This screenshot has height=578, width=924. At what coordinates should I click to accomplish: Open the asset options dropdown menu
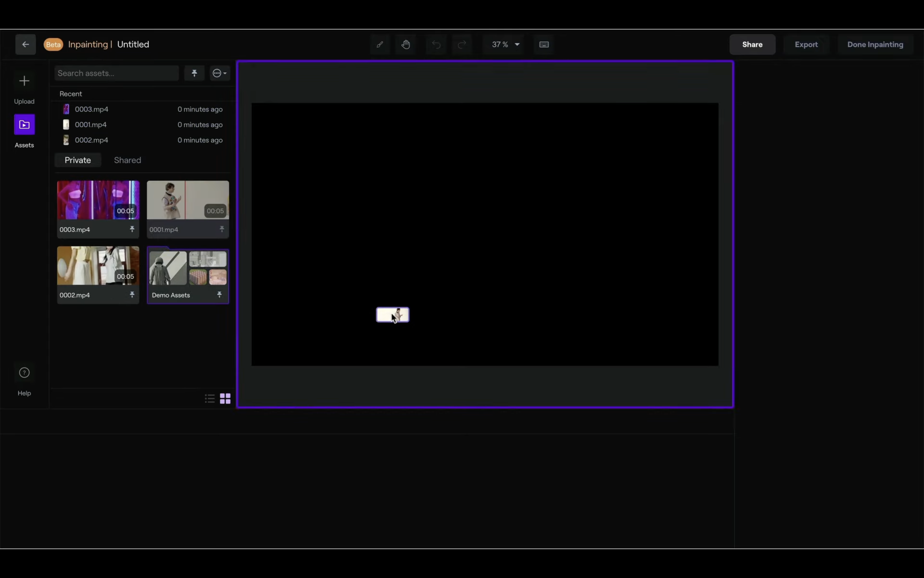pos(219,73)
